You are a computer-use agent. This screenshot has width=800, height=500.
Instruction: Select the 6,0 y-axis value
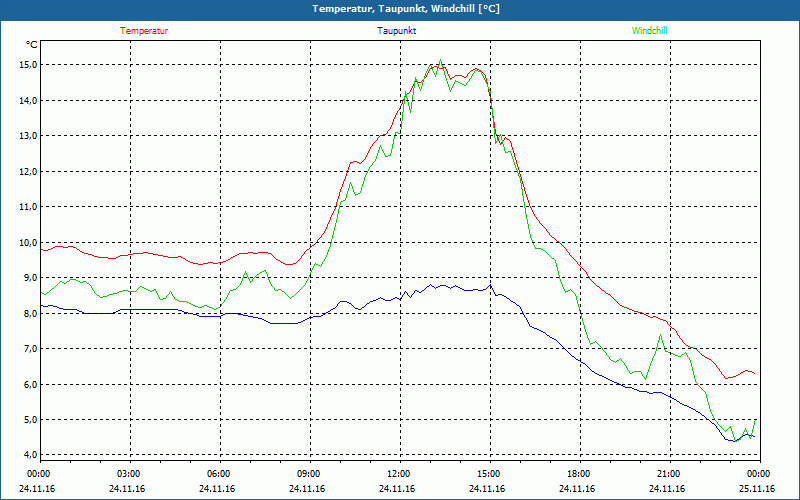(x=31, y=384)
